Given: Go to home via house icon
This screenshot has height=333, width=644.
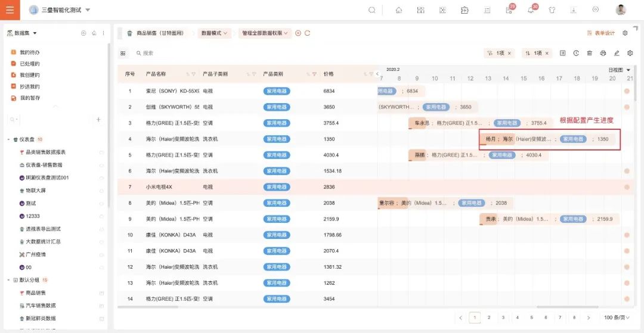Looking at the screenshot, I should [398, 10].
